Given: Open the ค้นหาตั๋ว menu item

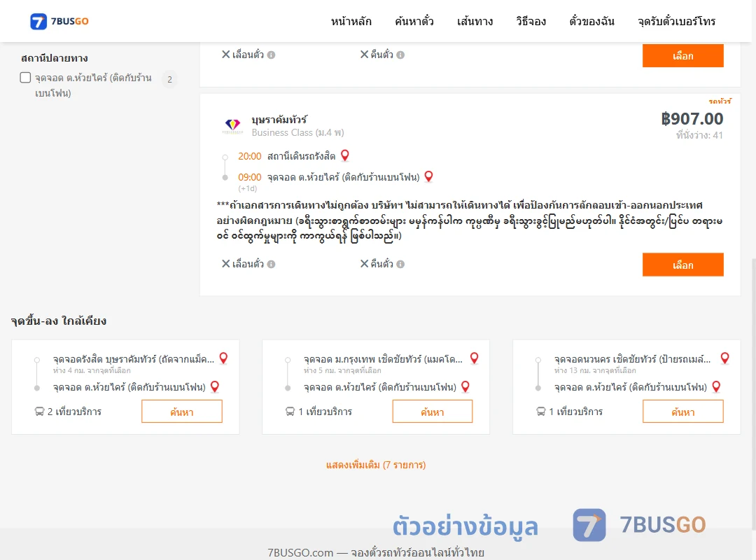Looking at the screenshot, I should click(x=414, y=21).
